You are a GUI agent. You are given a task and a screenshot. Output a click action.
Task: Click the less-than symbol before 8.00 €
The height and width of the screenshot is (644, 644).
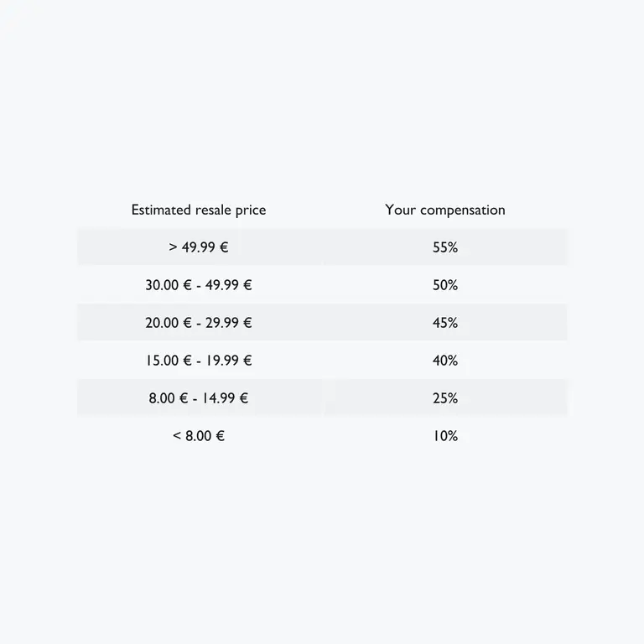coord(177,435)
